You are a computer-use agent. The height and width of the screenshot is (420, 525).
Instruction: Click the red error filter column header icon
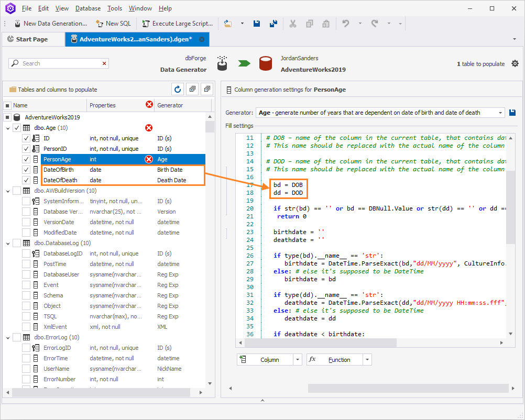[x=149, y=105]
